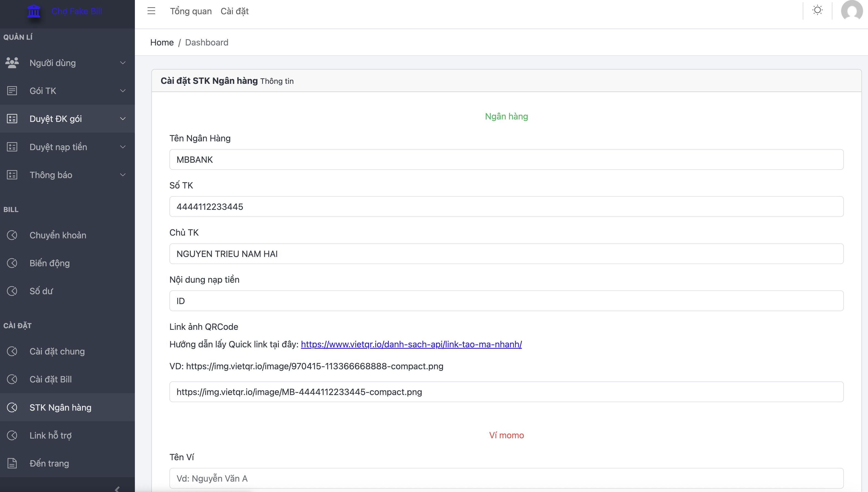Click the Ví momo red section heading
This screenshot has height=492, width=868.
[x=506, y=435]
